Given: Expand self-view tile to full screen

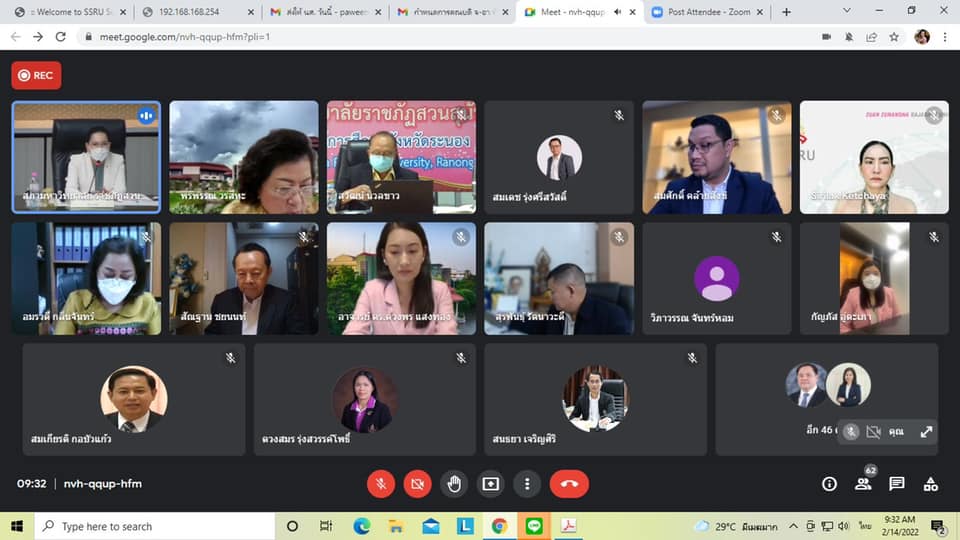Looking at the screenshot, I should pyautogui.click(x=926, y=431).
